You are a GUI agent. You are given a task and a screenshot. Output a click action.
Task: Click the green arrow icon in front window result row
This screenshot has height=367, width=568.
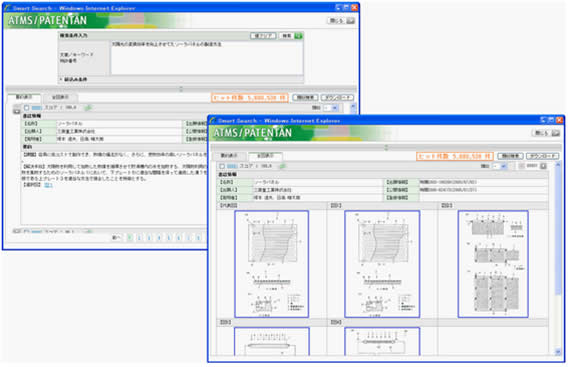click(283, 166)
